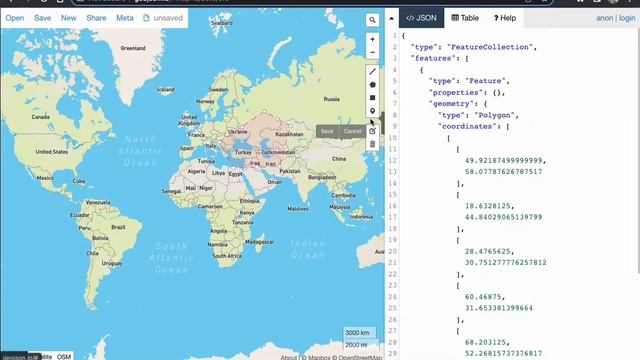Click Cancel in the edit toolbar

(x=352, y=131)
